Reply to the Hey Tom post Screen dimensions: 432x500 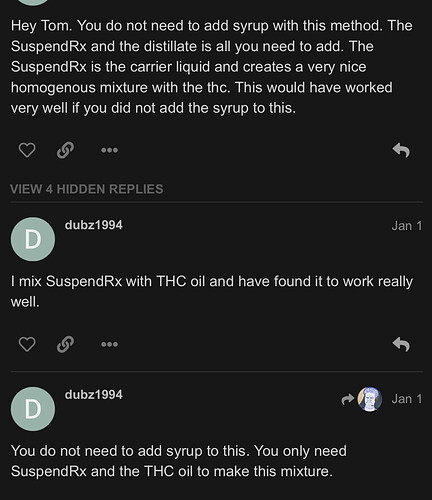[401, 150]
